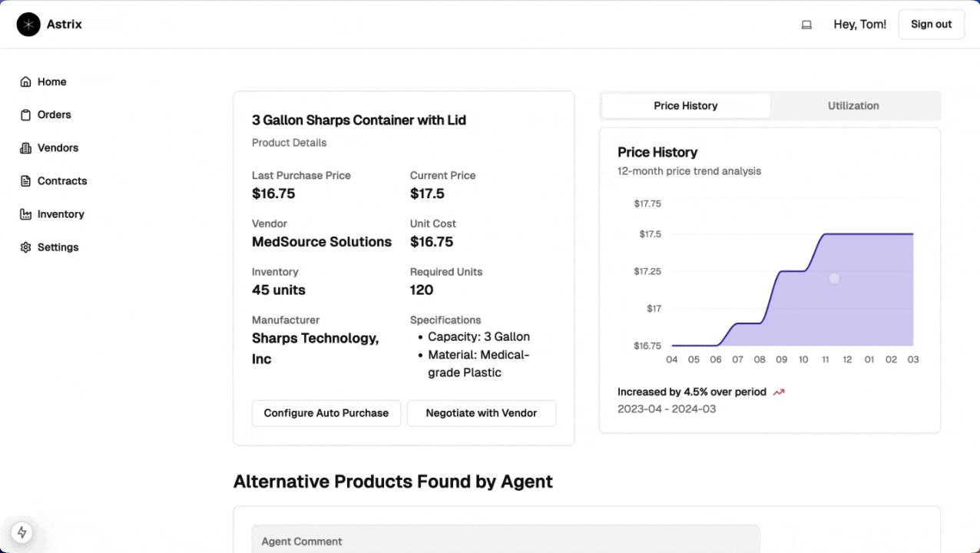This screenshot has width=980, height=553.
Task: Select the Price History tab
Action: [685, 106]
